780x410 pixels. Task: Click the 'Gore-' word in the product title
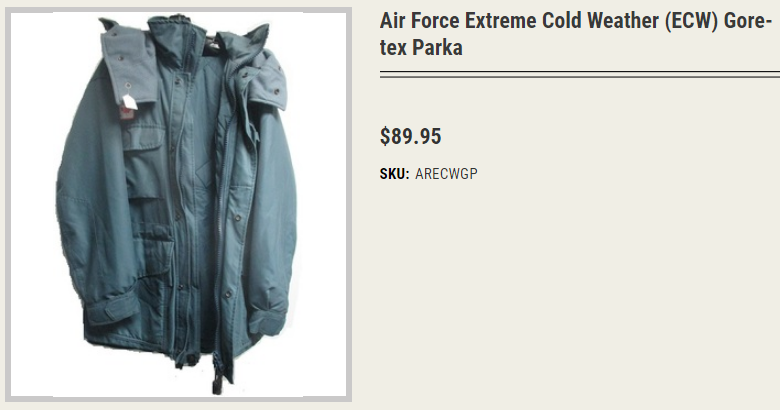click(x=748, y=21)
